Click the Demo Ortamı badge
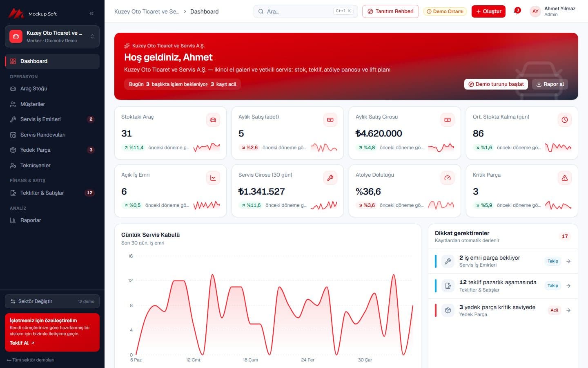Viewport: 588px width, 368px height. click(445, 11)
